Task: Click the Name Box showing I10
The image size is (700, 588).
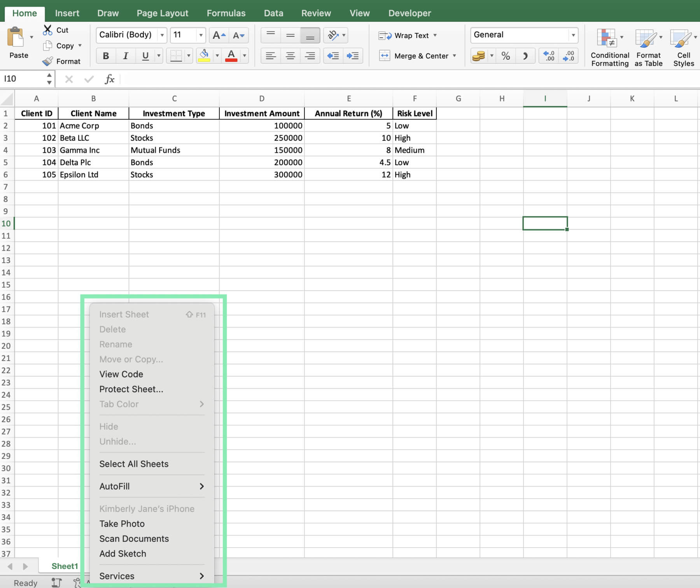Action: [x=23, y=79]
